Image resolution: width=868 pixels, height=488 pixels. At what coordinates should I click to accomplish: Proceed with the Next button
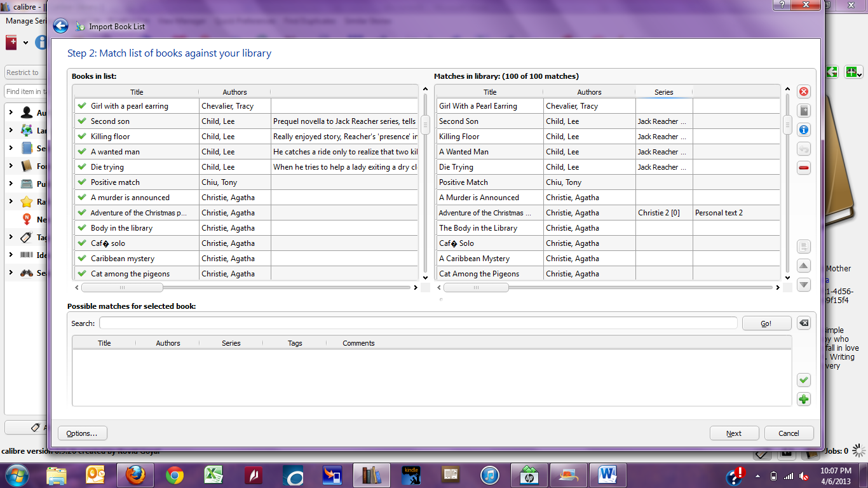click(x=734, y=433)
